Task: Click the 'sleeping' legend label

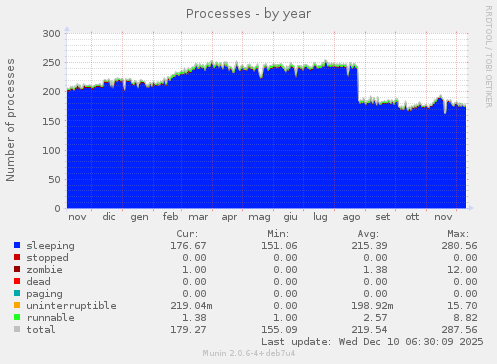Action: 50,246
